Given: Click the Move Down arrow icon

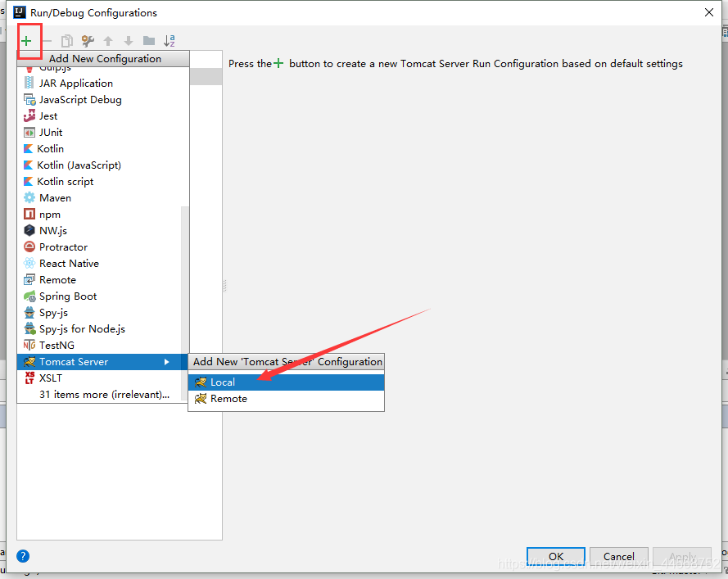Looking at the screenshot, I should [x=129, y=41].
